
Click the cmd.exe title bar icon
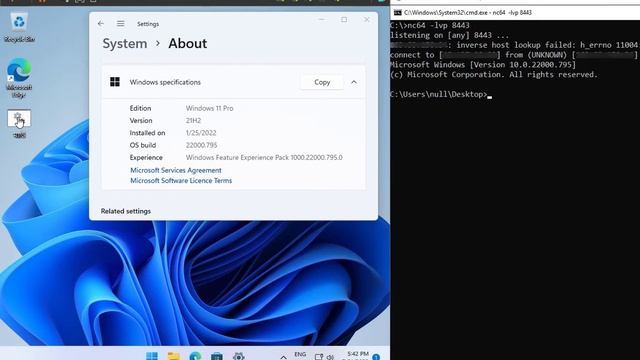click(397, 13)
